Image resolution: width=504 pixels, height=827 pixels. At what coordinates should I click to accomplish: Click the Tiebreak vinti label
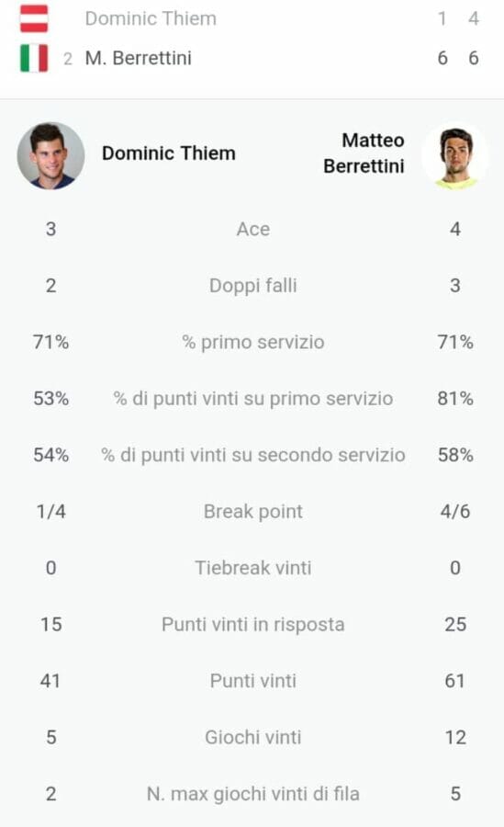pyautogui.click(x=253, y=568)
